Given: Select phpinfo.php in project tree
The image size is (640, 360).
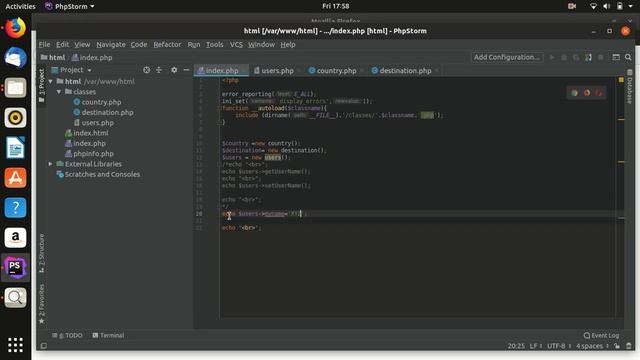Looking at the screenshot, I should click(x=93, y=154).
